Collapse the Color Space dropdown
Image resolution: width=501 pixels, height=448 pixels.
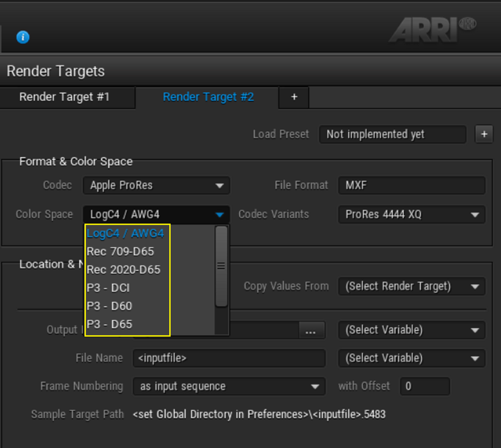click(156, 214)
